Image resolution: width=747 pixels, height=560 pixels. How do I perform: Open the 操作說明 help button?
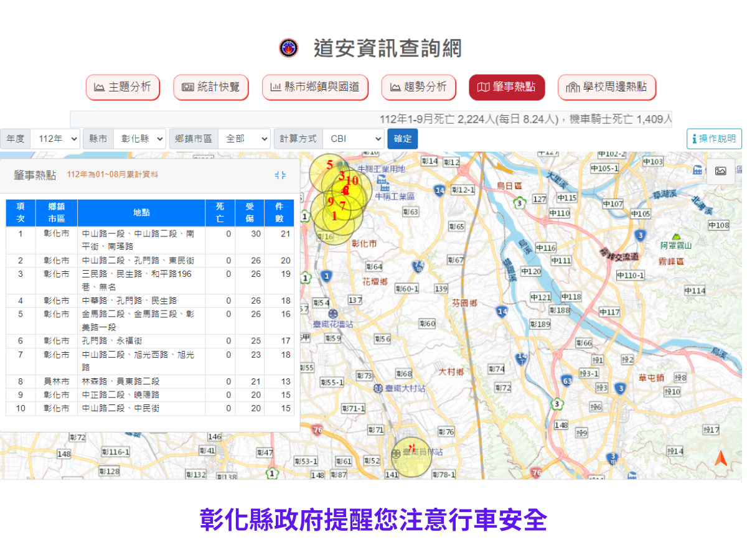(x=714, y=139)
